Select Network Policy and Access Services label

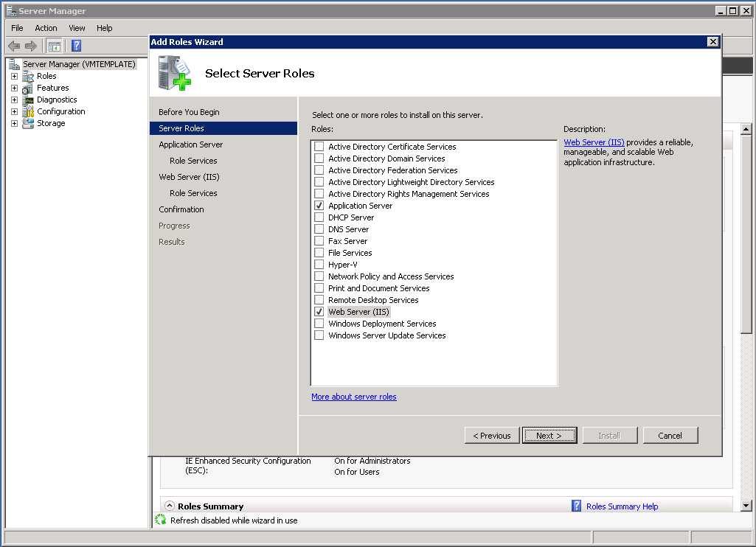pyautogui.click(x=391, y=276)
